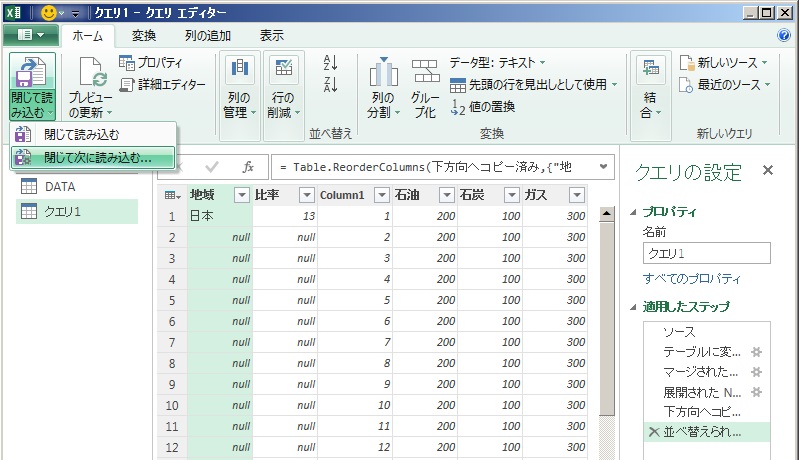This screenshot has height=460, width=799.
Task: Select クエリ1 in the query list
Action: tap(77, 211)
